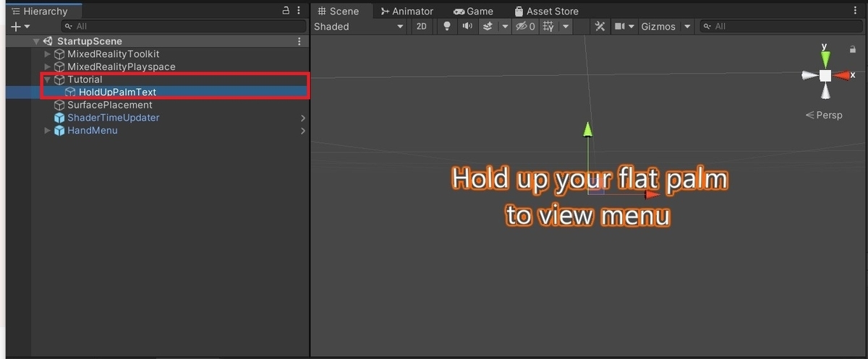This screenshot has height=359, width=868.
Task: Select the ShaderTimeUpdater prefab
Action: point(114,118)
